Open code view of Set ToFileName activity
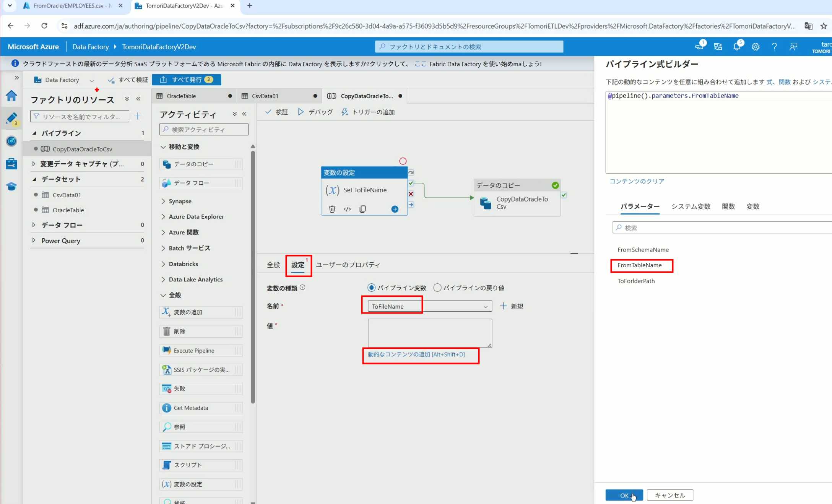The height and width of the screenshot is (504, 832). click(347, 209)
